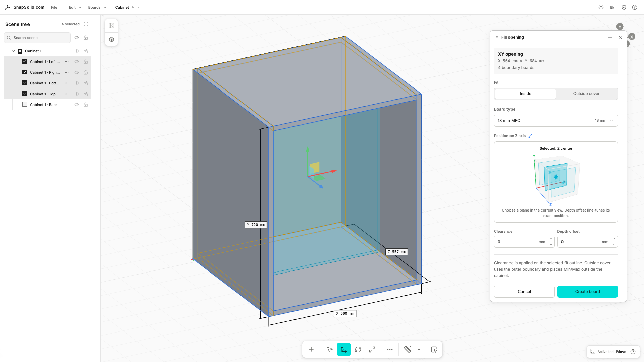Collapse the sidebar panel using the panel icon

click(x=112, y=26)
